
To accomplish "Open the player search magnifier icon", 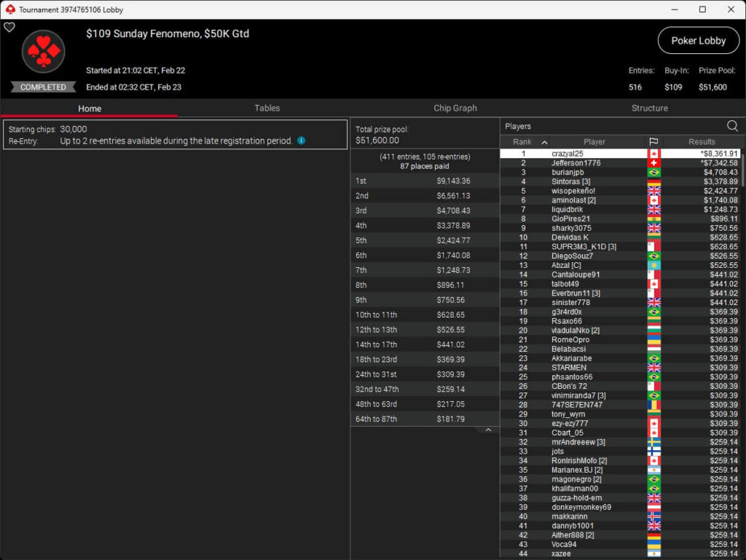I will click(732, 126).
